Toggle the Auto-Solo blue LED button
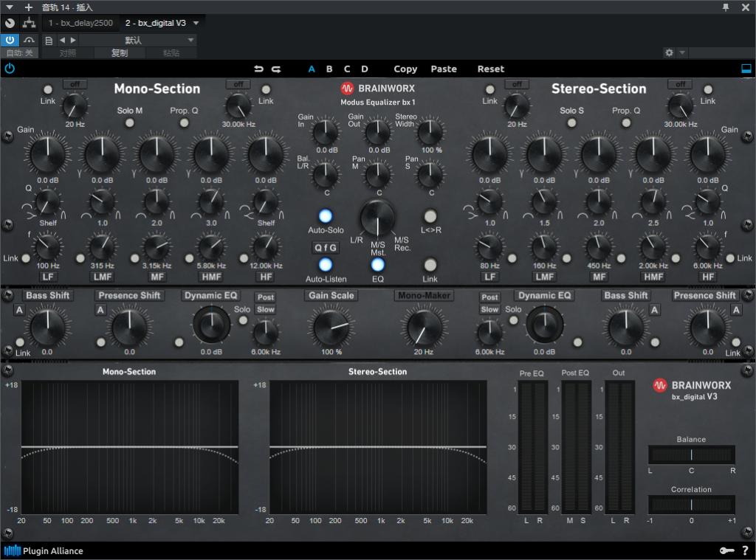Viewport: 756px width, 560px height. (x=326, y=216)
